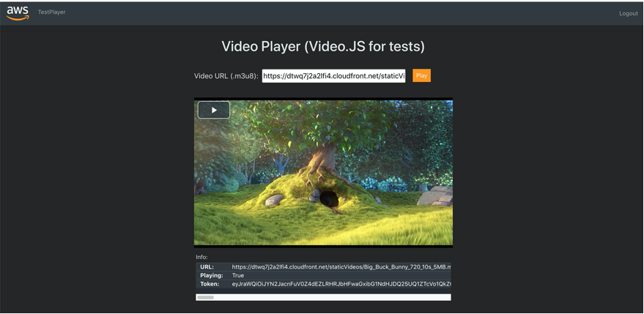Viewport: 644px width, 314px height.
Task: Click the 'Playing:' row label
Action: coord(212,275)
